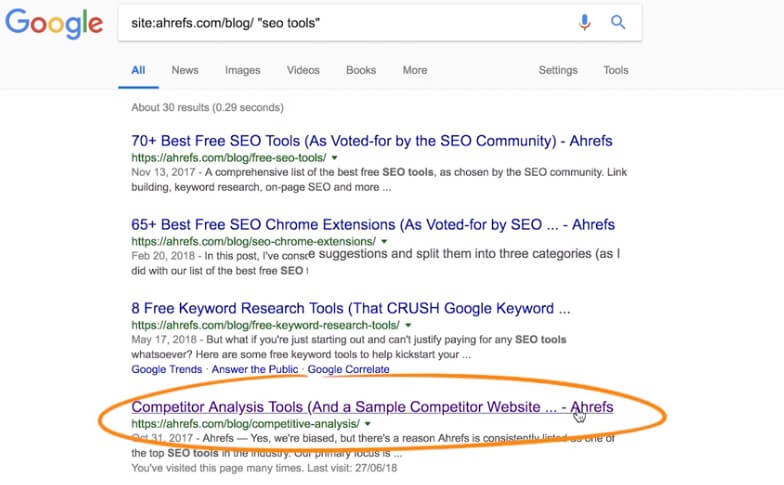Open search Settings
Viewport: 784px width, 485px height.
coord(558,70)
